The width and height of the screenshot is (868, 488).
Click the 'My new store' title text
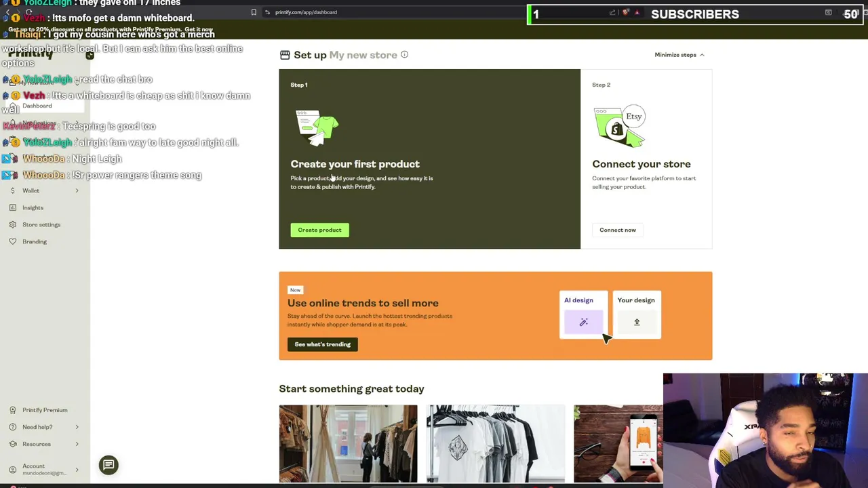point(363,55)
